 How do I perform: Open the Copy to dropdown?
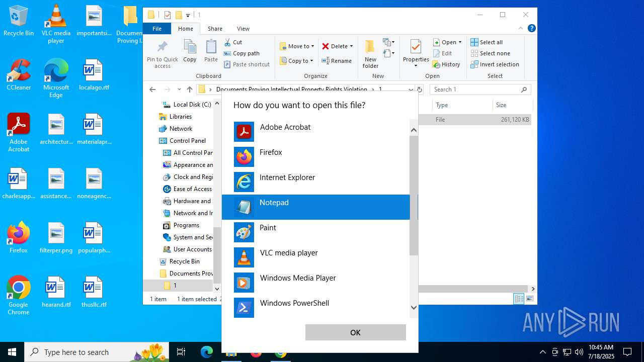tap(296, 61)
